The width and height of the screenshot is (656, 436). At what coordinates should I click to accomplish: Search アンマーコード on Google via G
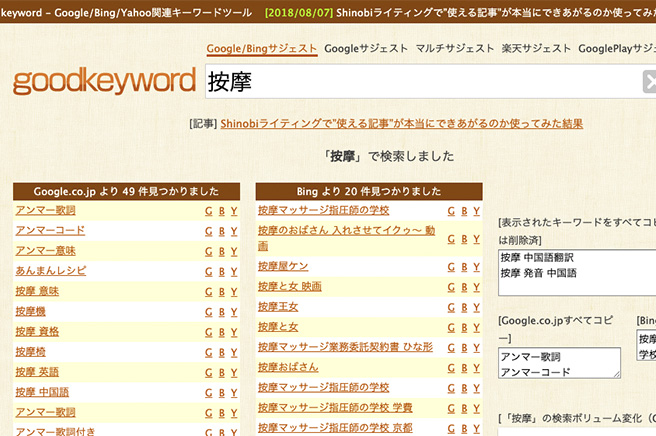pyautogui.click(x=209, y=231)
